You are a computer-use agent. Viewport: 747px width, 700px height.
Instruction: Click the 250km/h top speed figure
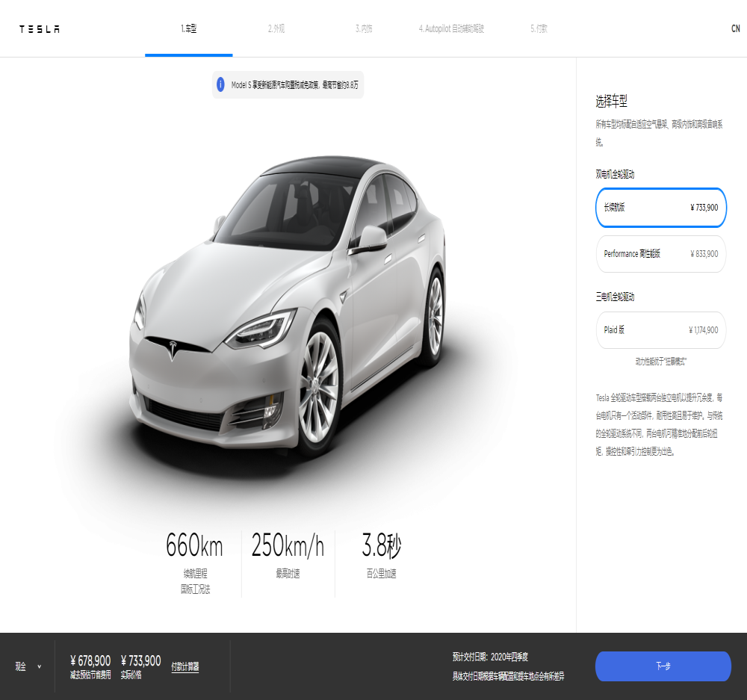pos(288,545)
